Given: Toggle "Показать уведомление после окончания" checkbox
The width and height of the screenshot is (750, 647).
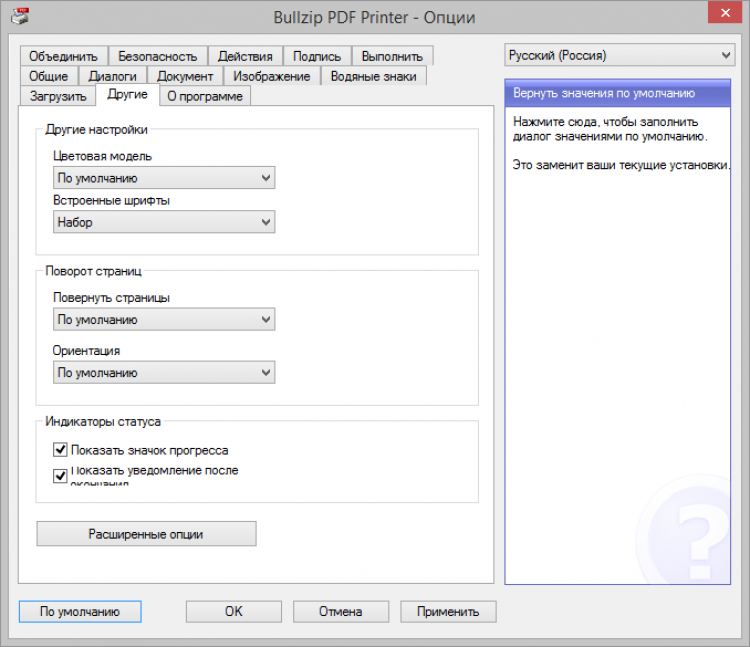Looking at the screenshot, I should [60, 476].
